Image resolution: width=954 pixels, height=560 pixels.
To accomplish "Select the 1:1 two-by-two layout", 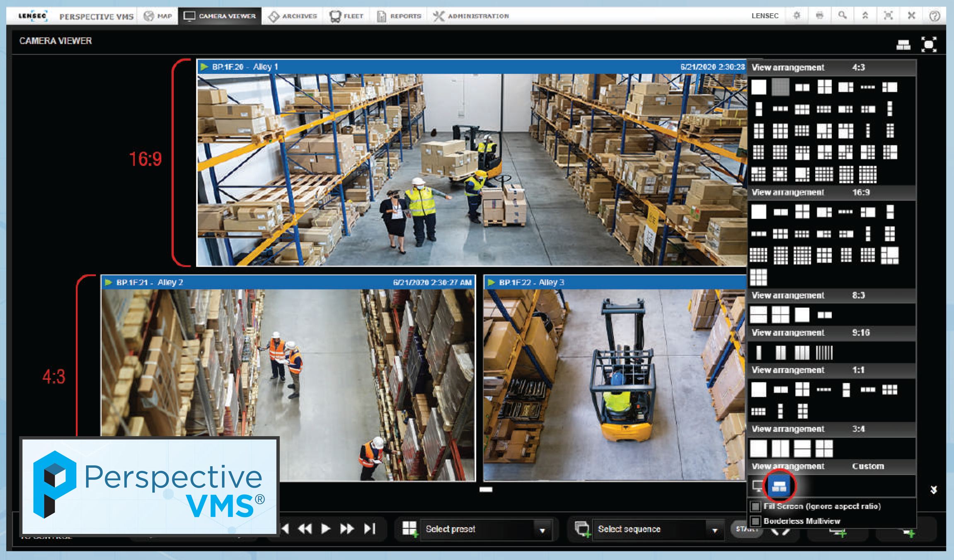I will [802, 389].
